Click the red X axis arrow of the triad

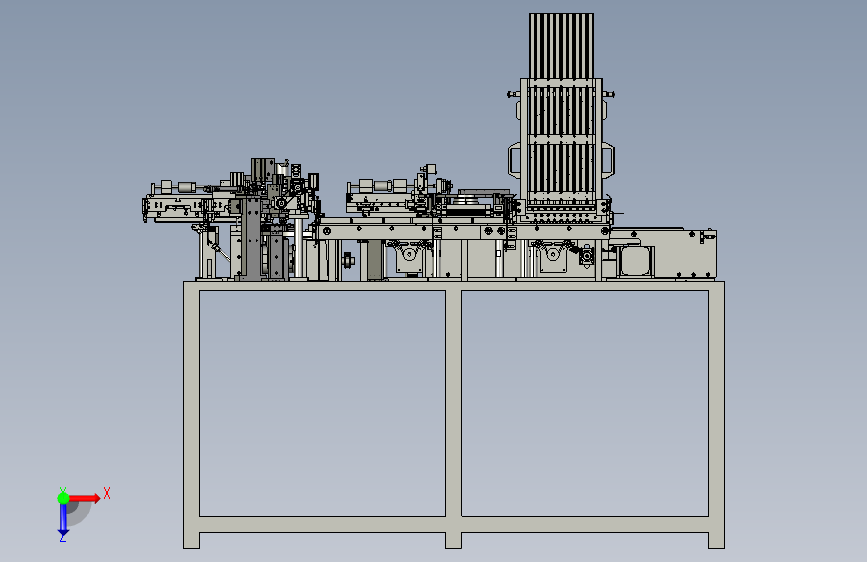85,498
